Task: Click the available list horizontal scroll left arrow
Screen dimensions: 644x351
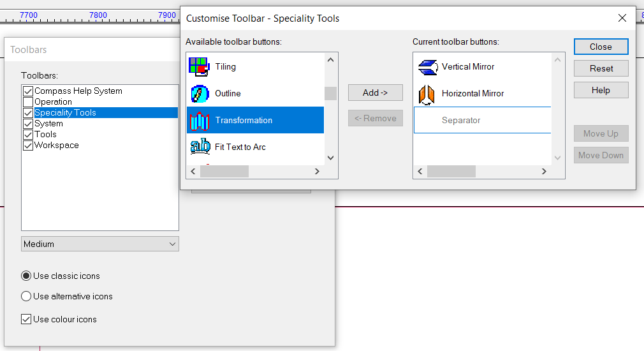Action: click(x=193, y=172)
